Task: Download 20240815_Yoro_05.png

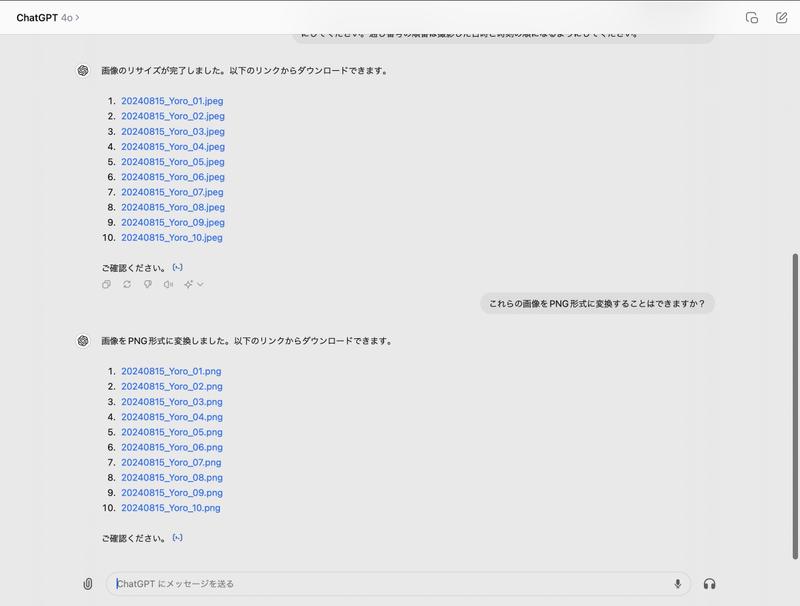Action: 172,432
